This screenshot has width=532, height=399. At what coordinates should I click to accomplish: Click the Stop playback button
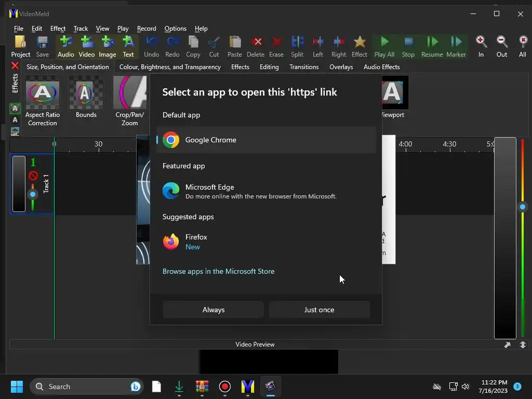click(x=408, y=46)
